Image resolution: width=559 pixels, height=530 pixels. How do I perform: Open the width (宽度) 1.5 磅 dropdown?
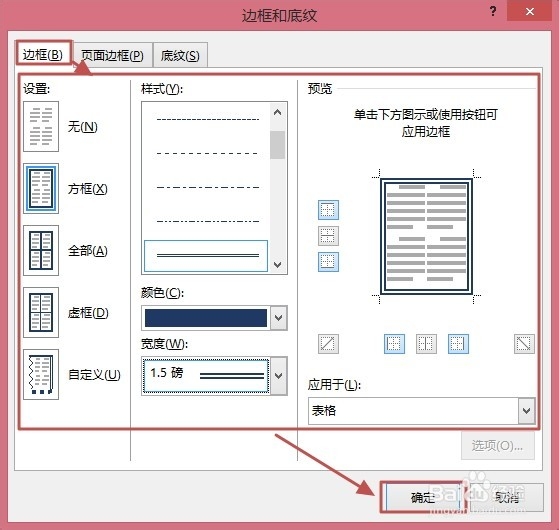279,376
